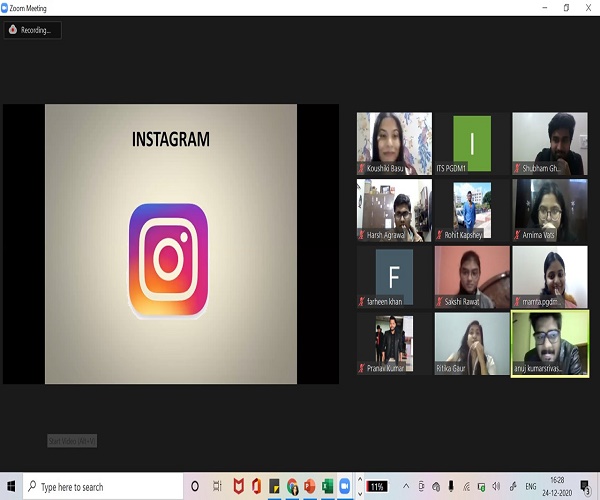This screenshot has height=500, width=600.
Task: Select Sakshi Rawat's video tile
Action: coord(472,277)
